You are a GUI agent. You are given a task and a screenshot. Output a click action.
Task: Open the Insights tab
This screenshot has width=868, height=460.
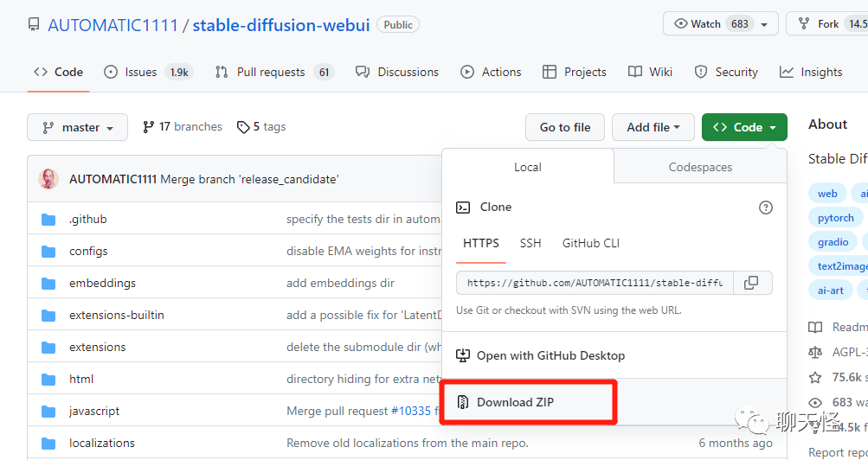[x=811, y=72]
